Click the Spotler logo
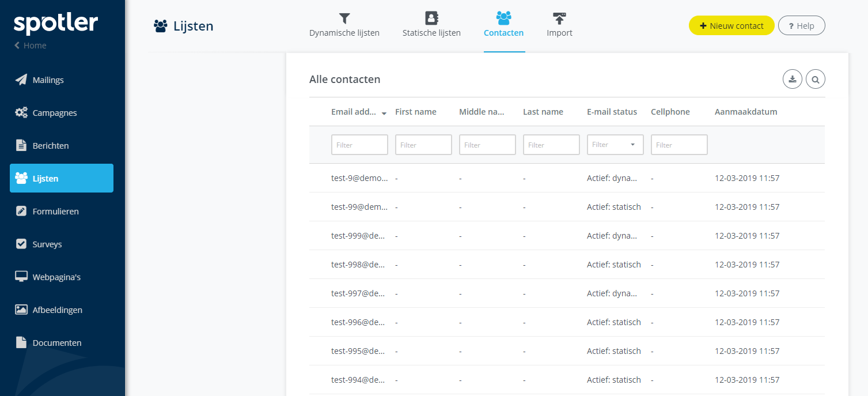The image size is (868, 396). [56, 24]
